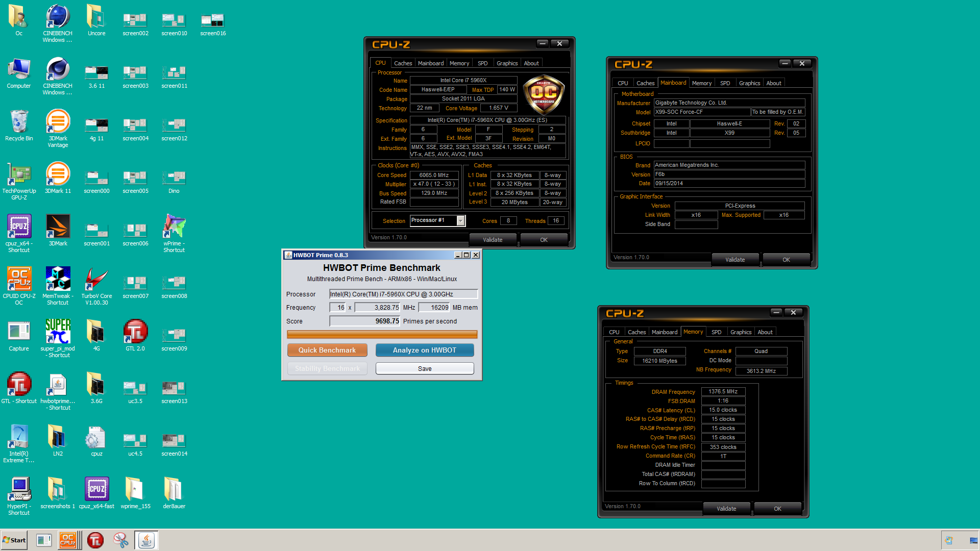Click Core Voltage value 1.657 V
Viewport: 980px width, 551px height.
click(498, 108)
